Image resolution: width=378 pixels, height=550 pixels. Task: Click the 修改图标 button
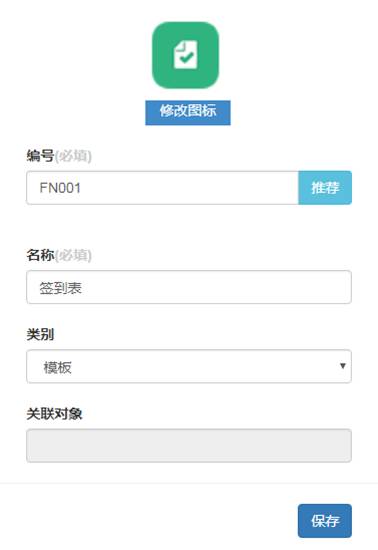pyautogui.click(x=188, y=113)
